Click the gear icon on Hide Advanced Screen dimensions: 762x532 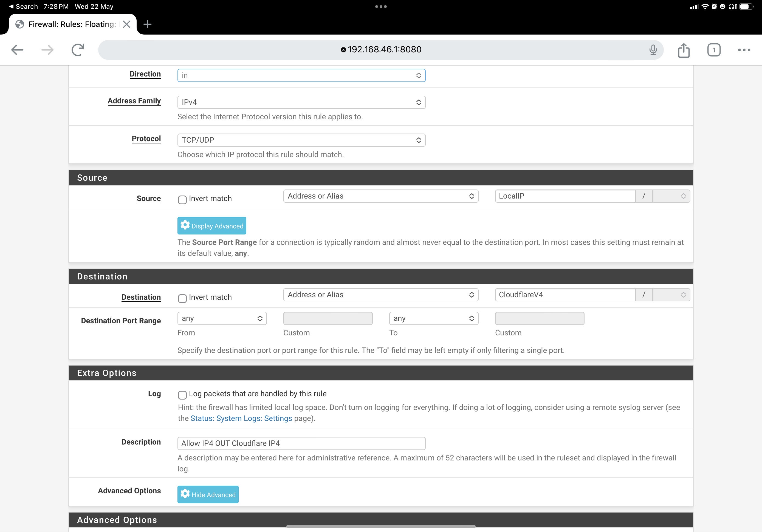(x=185, y=494)
